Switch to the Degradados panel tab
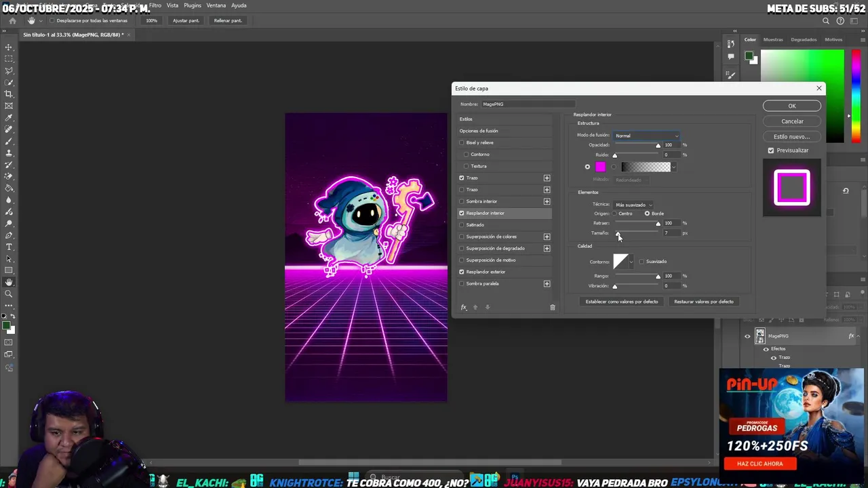 click(804, 39)
